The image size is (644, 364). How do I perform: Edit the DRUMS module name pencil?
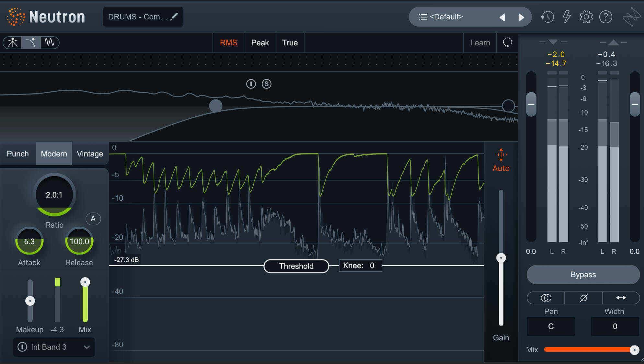174,16
